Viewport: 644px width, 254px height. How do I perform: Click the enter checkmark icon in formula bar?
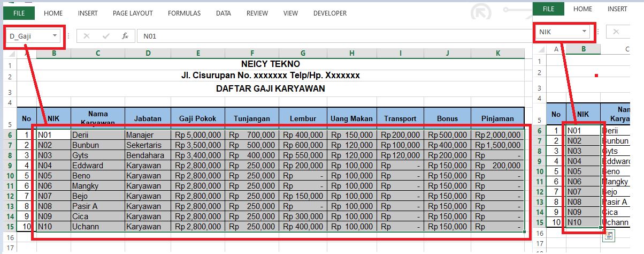tap(106, 36)
